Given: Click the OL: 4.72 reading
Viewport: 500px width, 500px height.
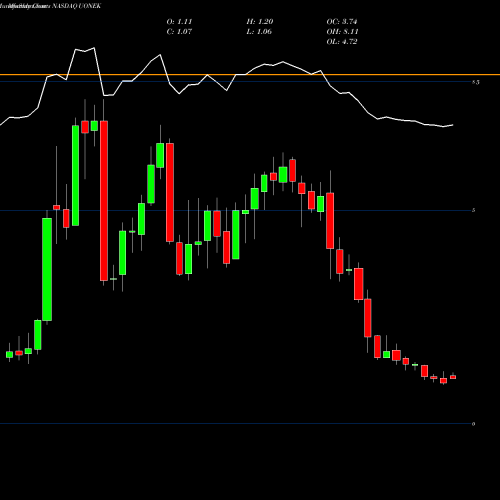Looking at the screenshot, I should point(342,42).
